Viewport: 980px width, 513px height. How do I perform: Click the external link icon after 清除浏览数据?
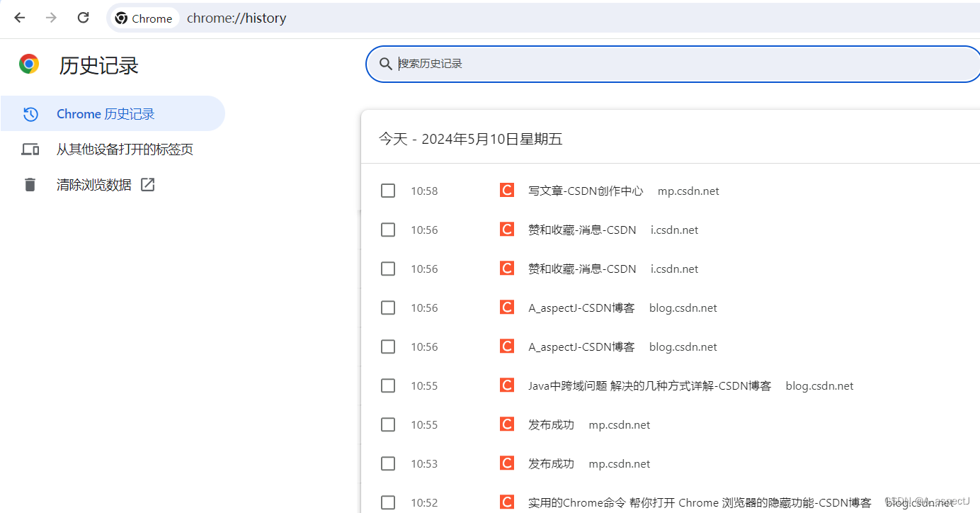point(147,184)
